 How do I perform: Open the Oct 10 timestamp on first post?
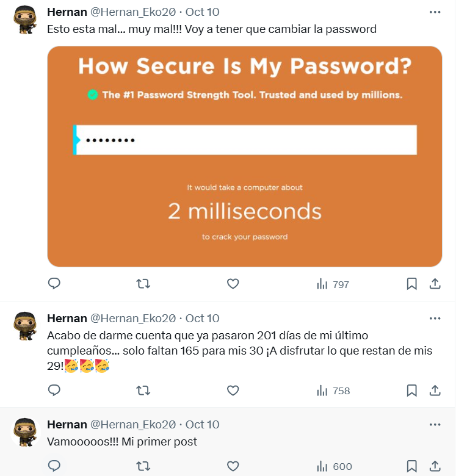202,12
